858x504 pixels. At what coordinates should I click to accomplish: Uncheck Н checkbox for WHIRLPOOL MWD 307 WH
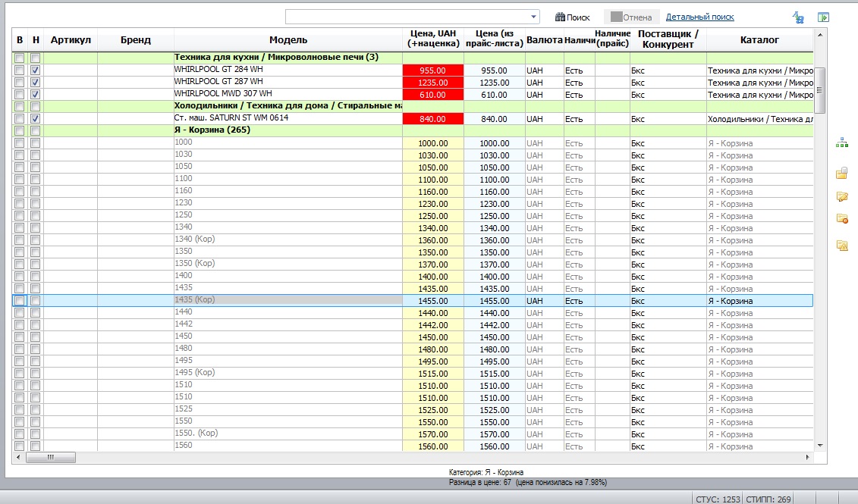point(36,94)
